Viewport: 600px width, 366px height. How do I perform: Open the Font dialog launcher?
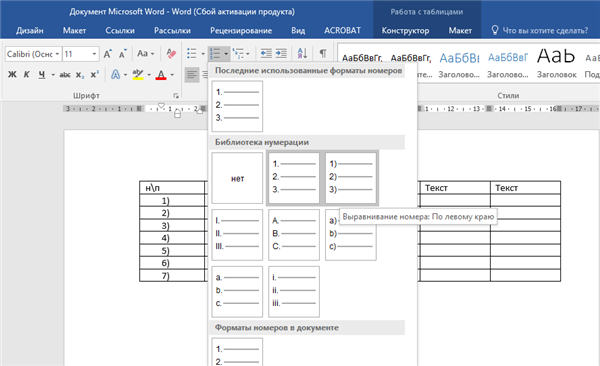pyautogui.click(x=176, y=96)
